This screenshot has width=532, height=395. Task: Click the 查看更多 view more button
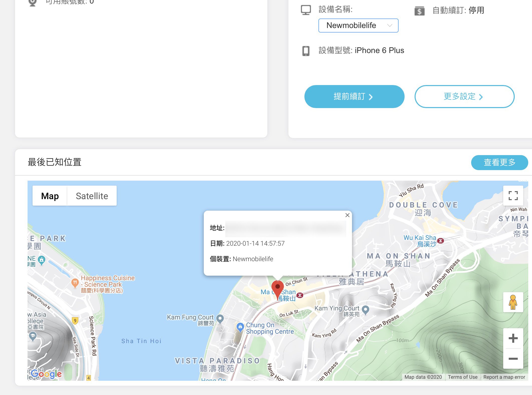(499, 162)
